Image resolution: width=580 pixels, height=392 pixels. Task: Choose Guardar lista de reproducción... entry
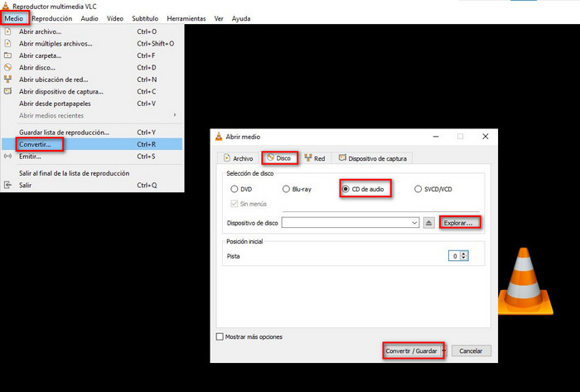pyautogui.click(x=92, y=133)
